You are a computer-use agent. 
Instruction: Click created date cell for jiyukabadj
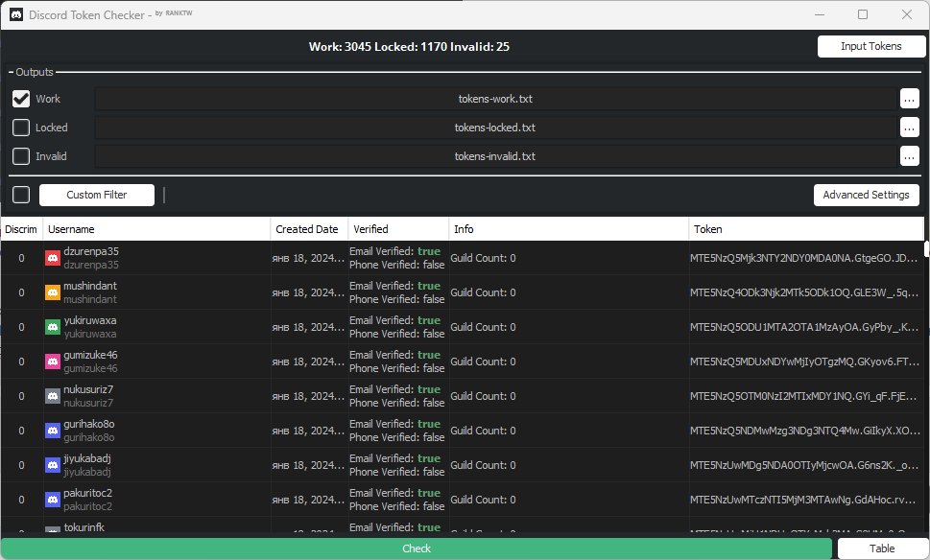pyautogui.click(x=308, y=465)
